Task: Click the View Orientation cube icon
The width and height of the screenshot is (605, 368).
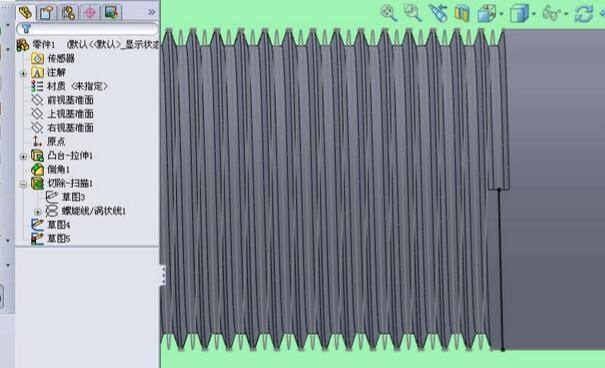Action: tap(487, 14)
